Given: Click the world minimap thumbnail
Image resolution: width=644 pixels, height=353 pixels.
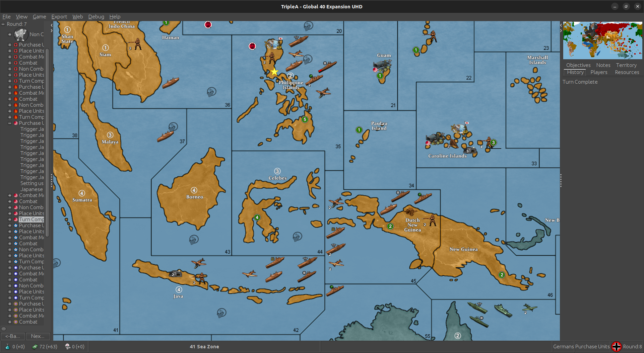Looking at the screenshot, I should (602, 40).
